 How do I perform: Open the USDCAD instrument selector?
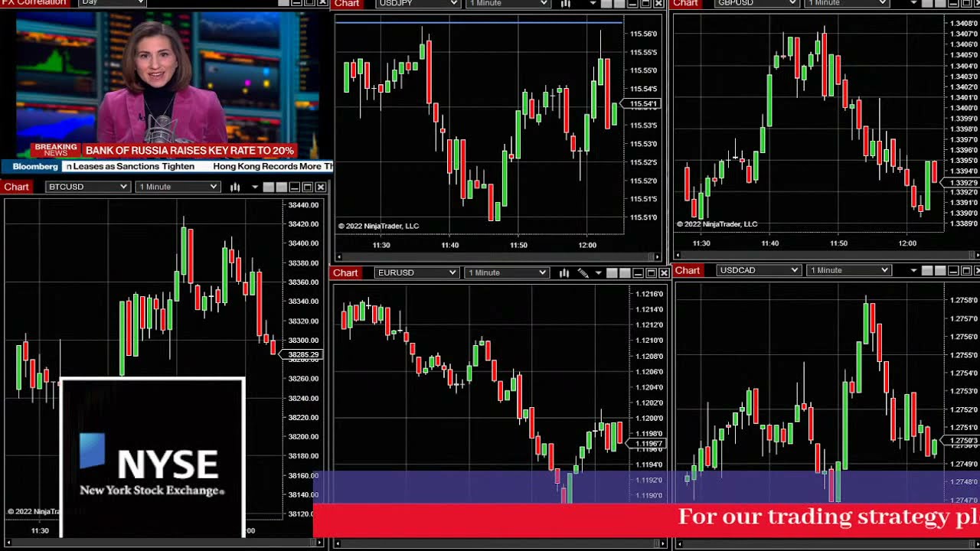(759, 270)
